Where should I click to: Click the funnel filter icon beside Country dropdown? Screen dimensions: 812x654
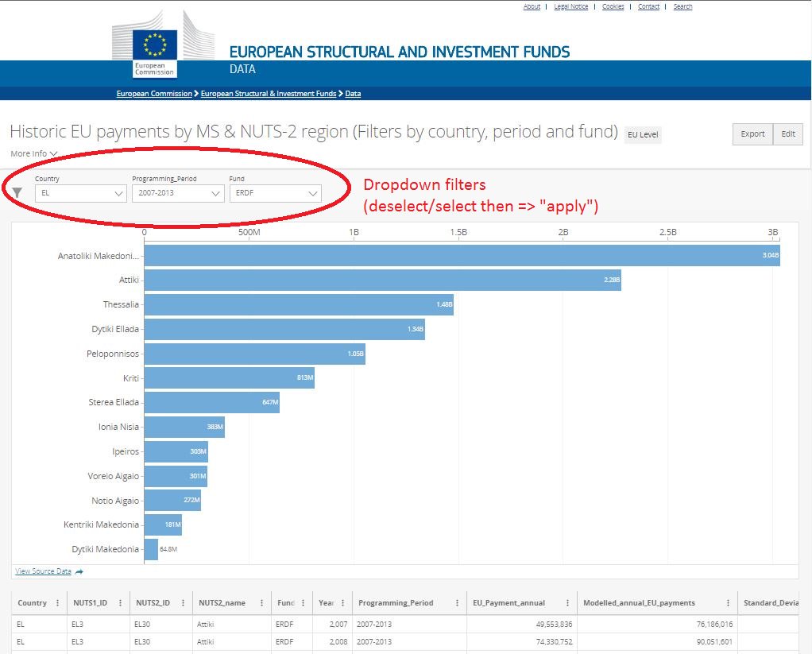[16, 192]
